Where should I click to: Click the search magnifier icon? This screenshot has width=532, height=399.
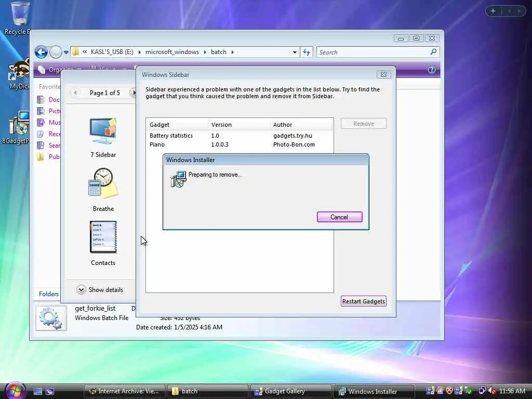[433, 52]
